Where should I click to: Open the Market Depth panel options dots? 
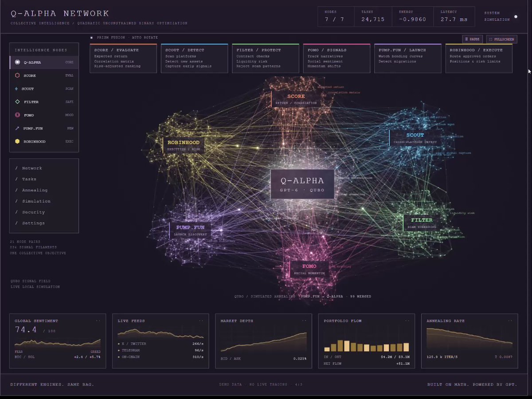tap(304, 321)
